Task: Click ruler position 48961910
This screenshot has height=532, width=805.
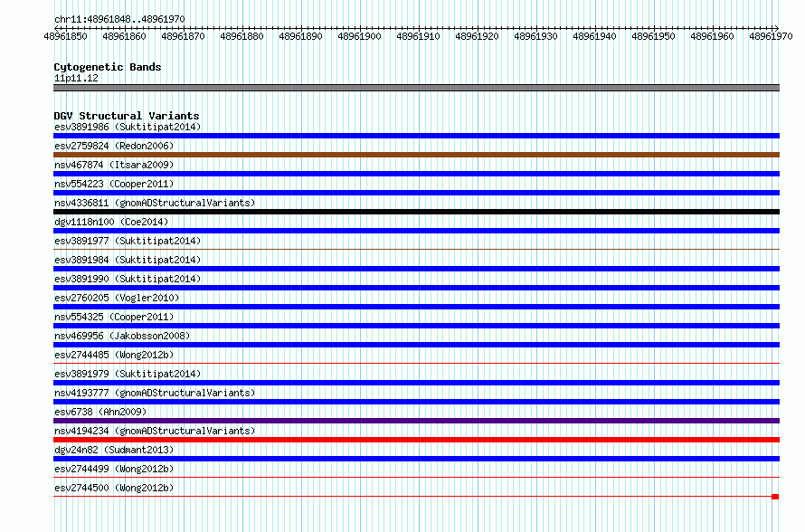Action: (x=419, y=36)
